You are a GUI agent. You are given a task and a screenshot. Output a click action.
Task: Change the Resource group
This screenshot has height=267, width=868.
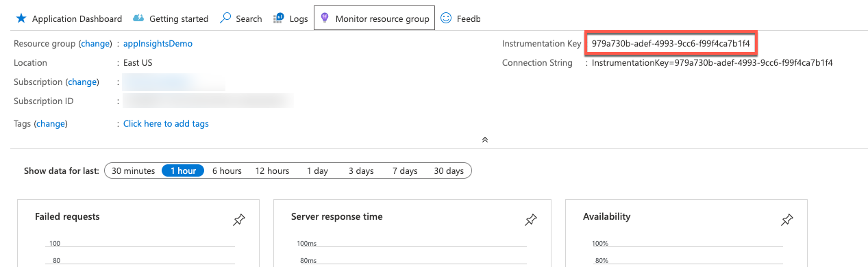95,43
